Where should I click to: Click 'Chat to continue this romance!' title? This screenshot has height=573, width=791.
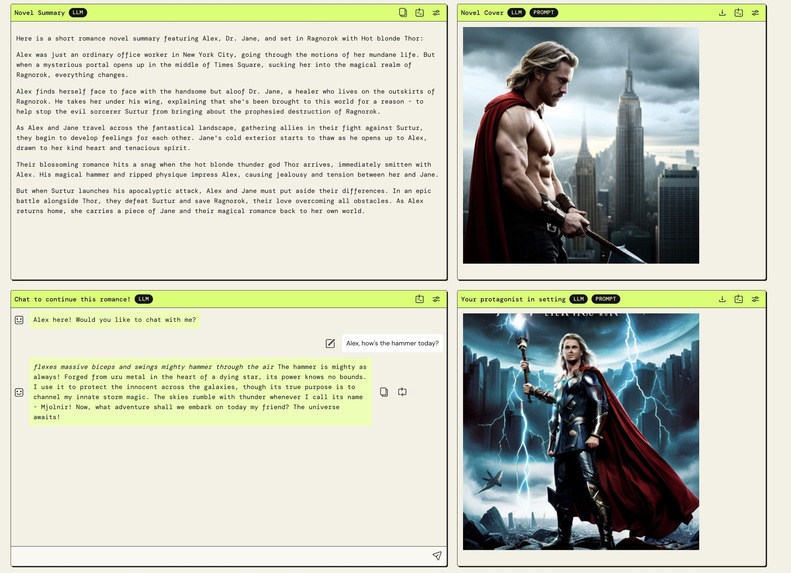coord(72,299)
